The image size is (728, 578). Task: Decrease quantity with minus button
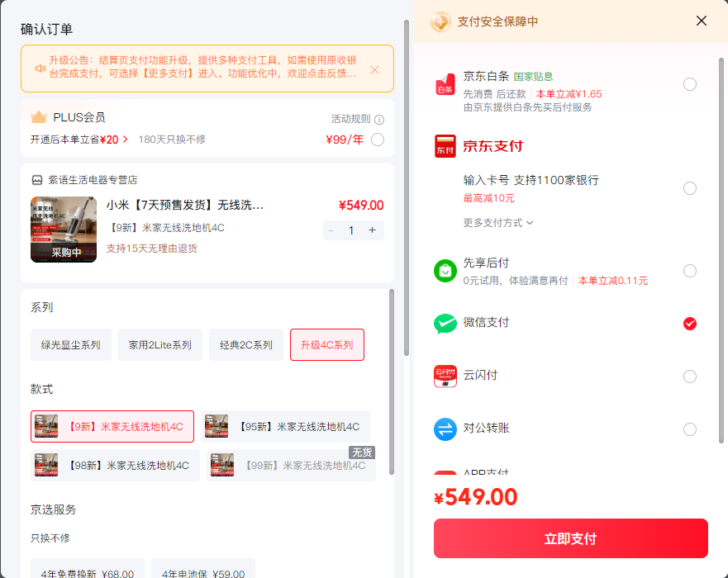[x=331, y=230]
